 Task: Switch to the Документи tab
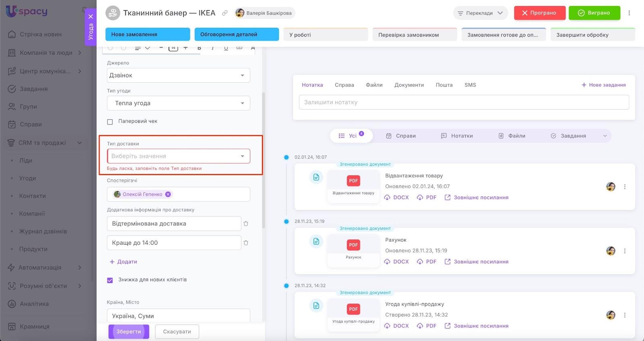pos(409,85)
